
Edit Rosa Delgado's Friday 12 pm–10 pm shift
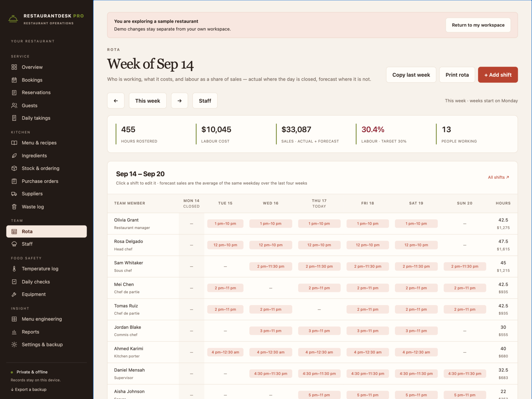pos(368,245)
